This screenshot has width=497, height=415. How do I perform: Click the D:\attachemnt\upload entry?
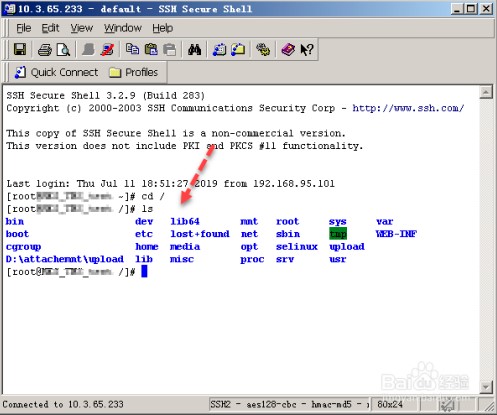tap(65, 259)
